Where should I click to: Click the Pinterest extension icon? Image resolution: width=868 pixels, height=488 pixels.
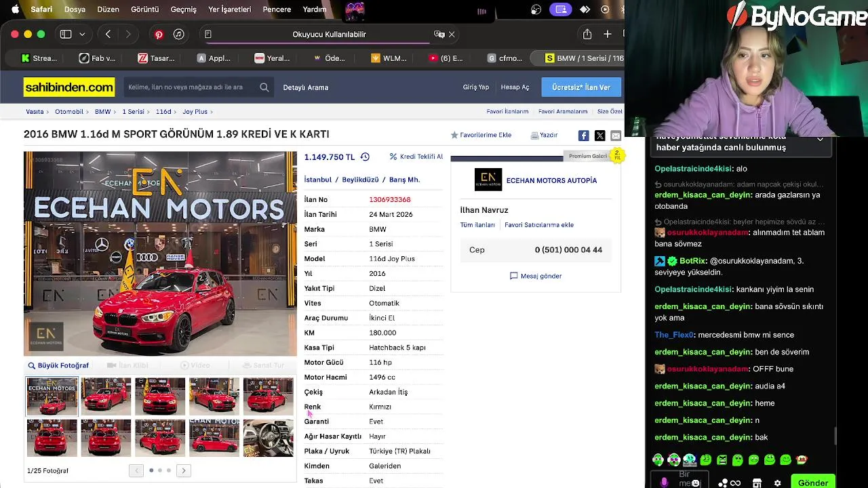click(159, 34)
